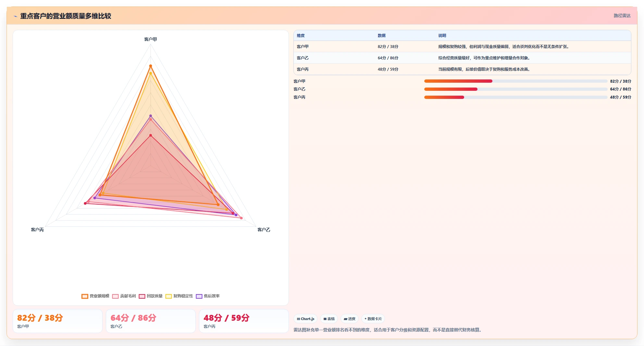Click the description starting with 综合经营质量最好
This screenshot has width=644, height=346.
tap(484, 58)
